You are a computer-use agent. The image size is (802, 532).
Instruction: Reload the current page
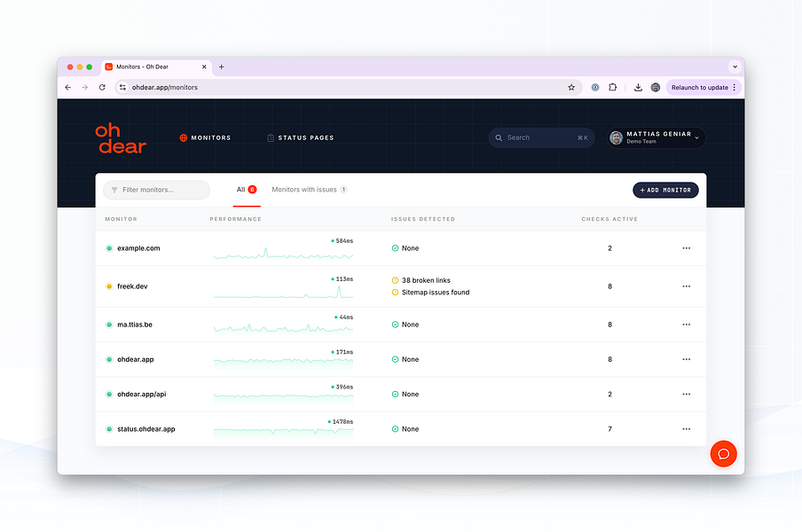[x=102, y=88]
